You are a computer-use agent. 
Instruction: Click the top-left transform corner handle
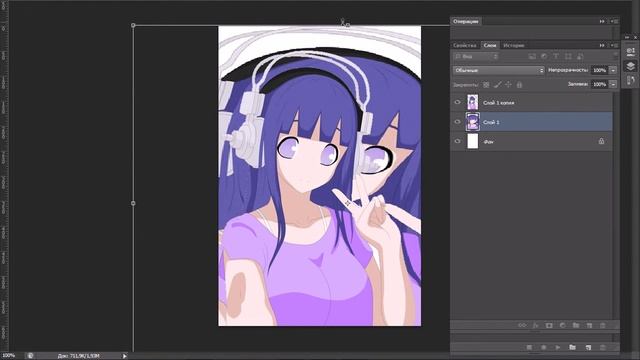[133, 25]
